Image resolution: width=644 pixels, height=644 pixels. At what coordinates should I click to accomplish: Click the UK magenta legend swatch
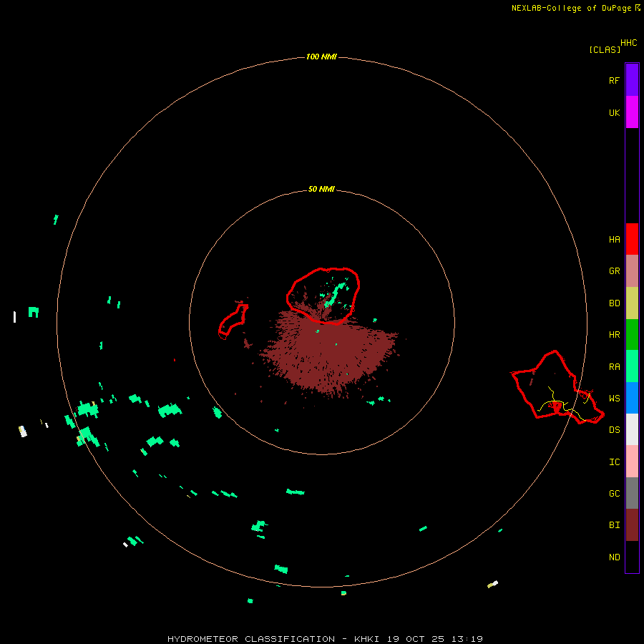632,112
